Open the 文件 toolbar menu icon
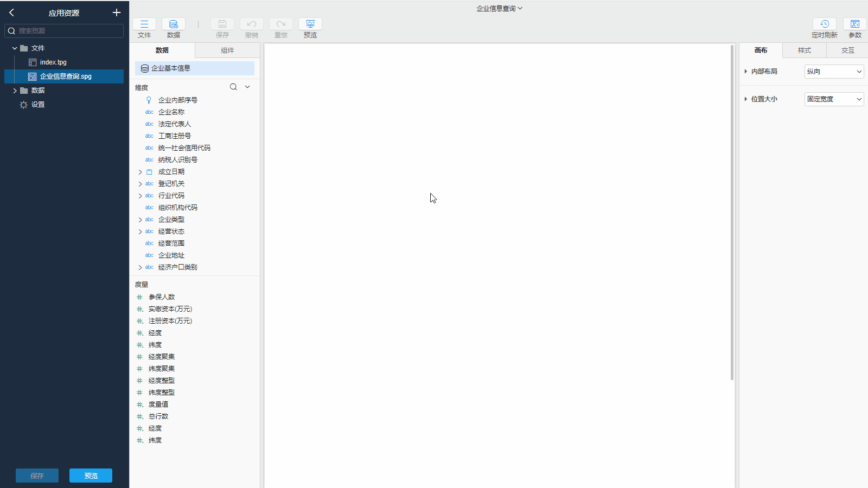 [x=144, y=24]
